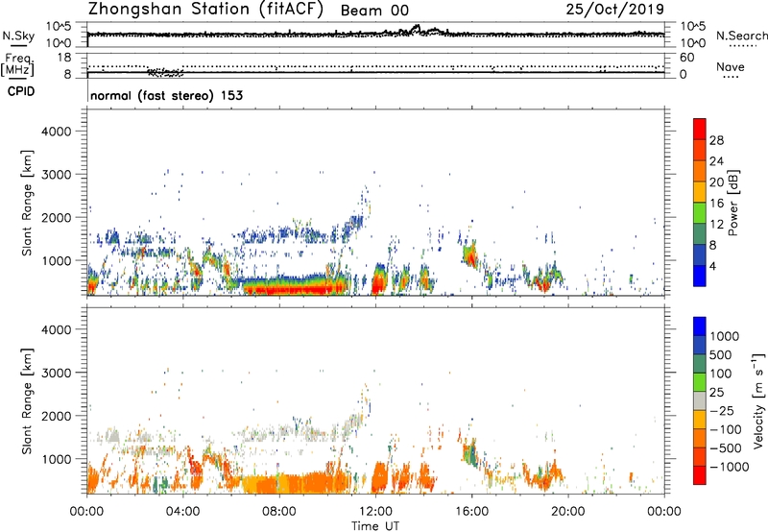The height and width of the screenshot is (532, 768).
Task: Click the '16:00' time axis tick label
Action: click(471, 512)
